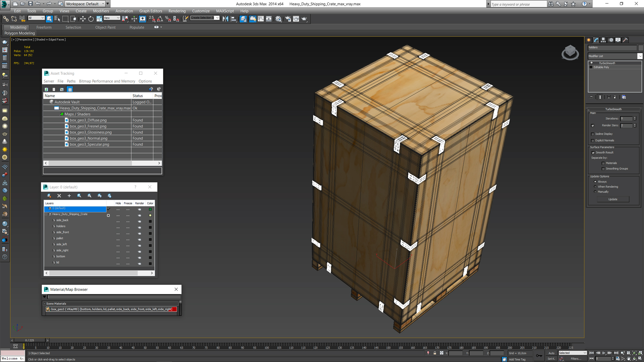Toggle the Render Iters checkbox
This screenshot has height=362, width=644.
pyautogui.click(x=593, y=126)
